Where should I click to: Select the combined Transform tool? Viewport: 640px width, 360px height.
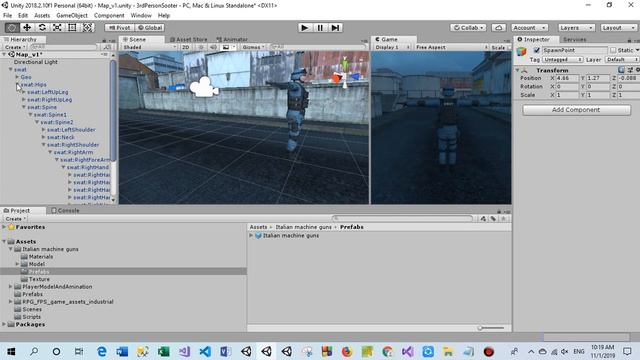(87, 27)
